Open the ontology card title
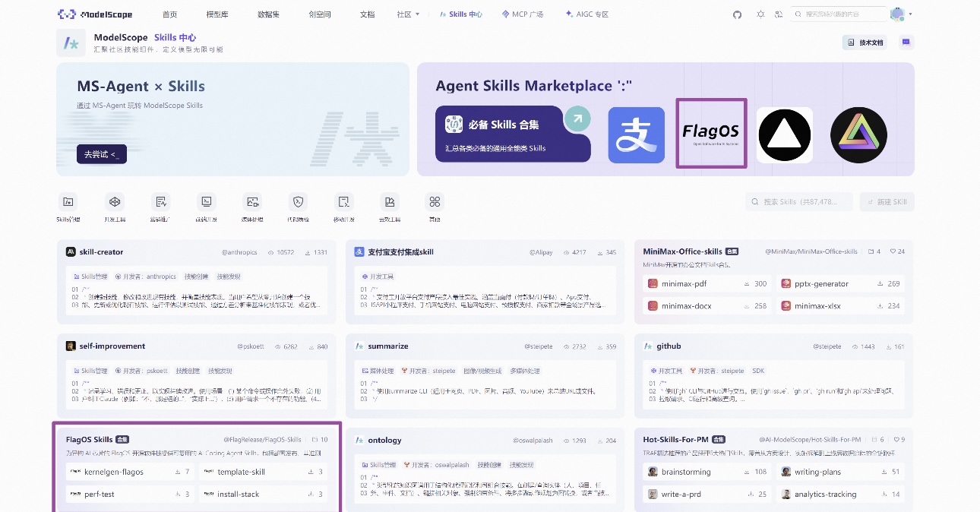Screen dimensions: 980x512 384,441
